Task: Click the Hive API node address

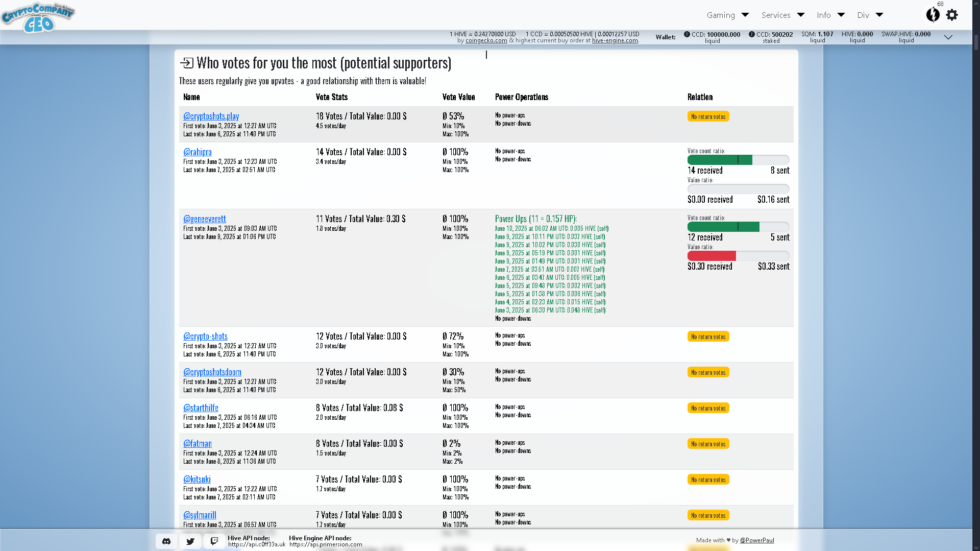Action: [x=257, y=544]
